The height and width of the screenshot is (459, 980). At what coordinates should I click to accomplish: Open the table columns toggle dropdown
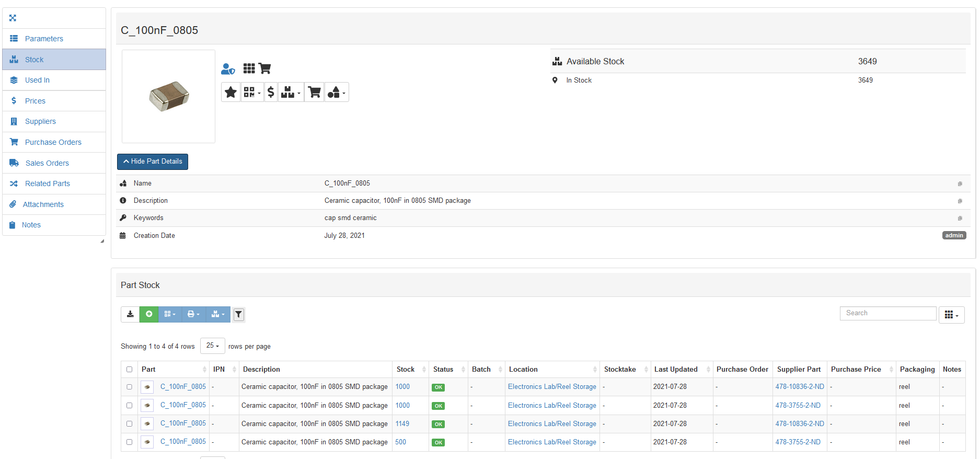pyautogui.click(x=951, y=315)
